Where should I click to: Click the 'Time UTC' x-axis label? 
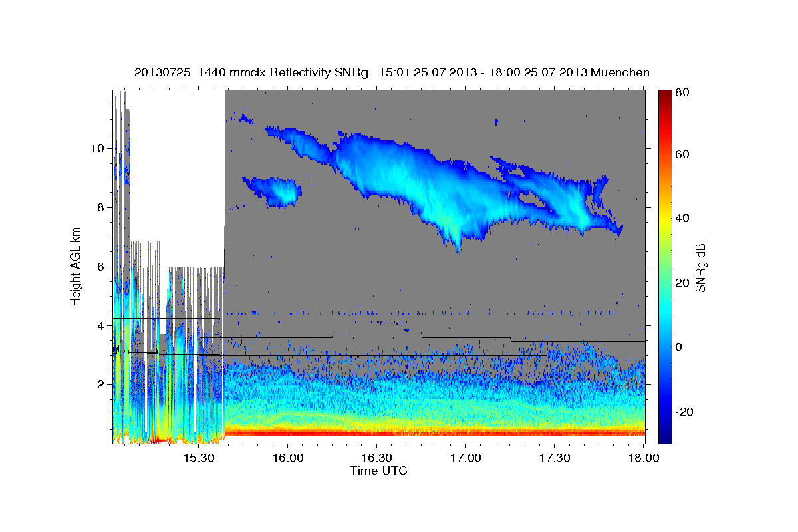(378, 471)
